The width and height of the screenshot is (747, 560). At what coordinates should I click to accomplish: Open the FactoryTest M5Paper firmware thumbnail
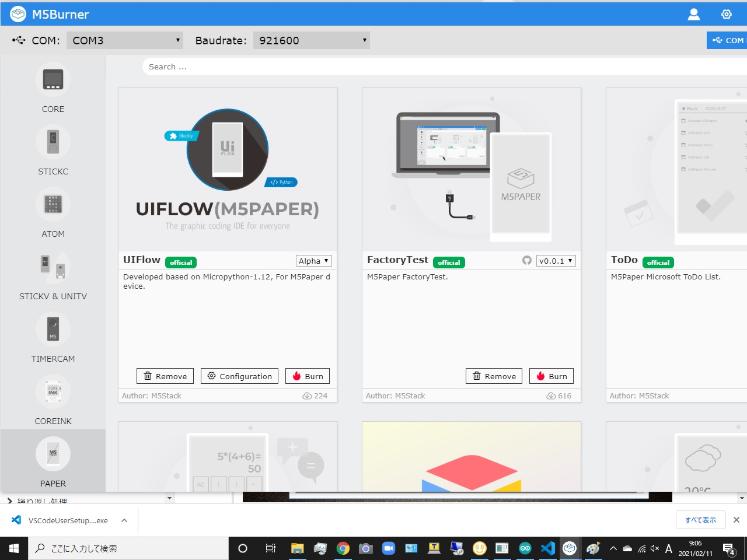coord(472,170)
